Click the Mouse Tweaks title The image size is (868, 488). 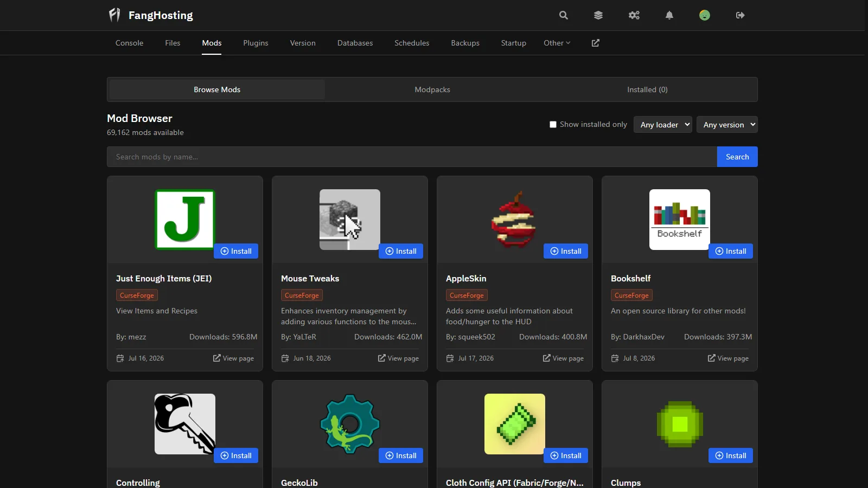[x=310, y=278]
